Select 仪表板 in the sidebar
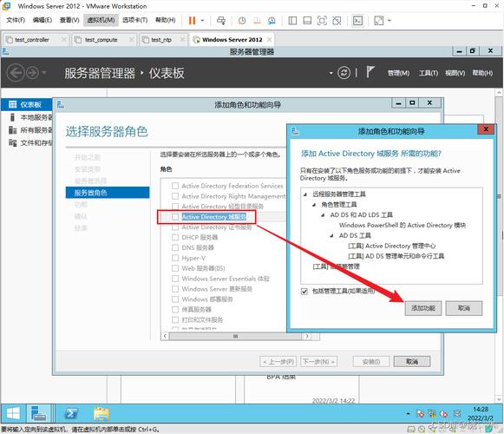This screenshot has width=504, height=434. (27, 104)
